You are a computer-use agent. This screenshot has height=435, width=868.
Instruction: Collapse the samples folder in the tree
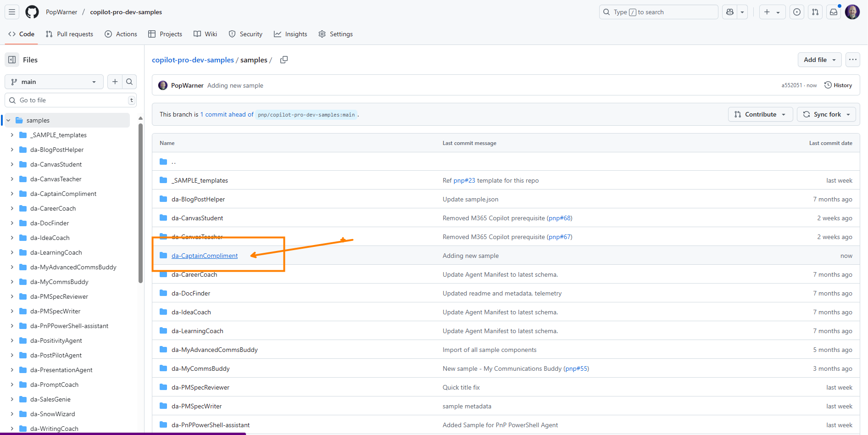click(8, 120)
